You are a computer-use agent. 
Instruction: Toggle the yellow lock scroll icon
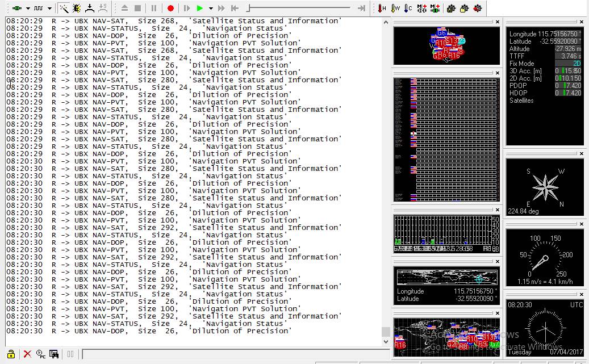[11, 354]
